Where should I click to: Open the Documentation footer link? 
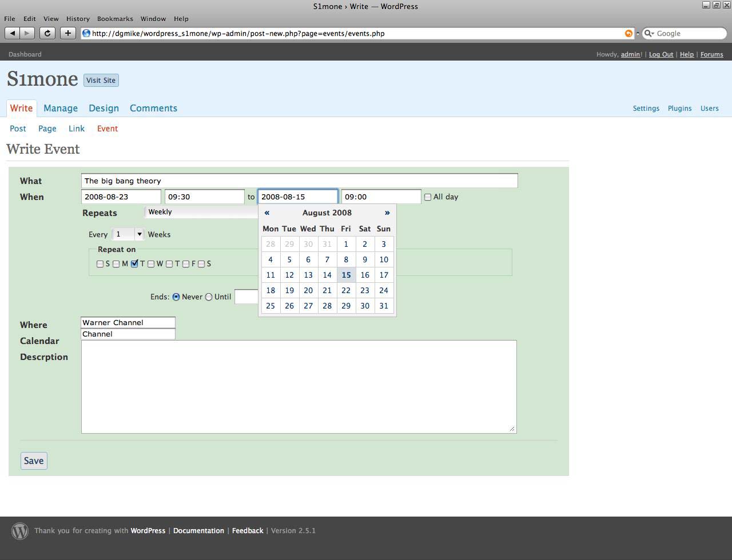198,531
